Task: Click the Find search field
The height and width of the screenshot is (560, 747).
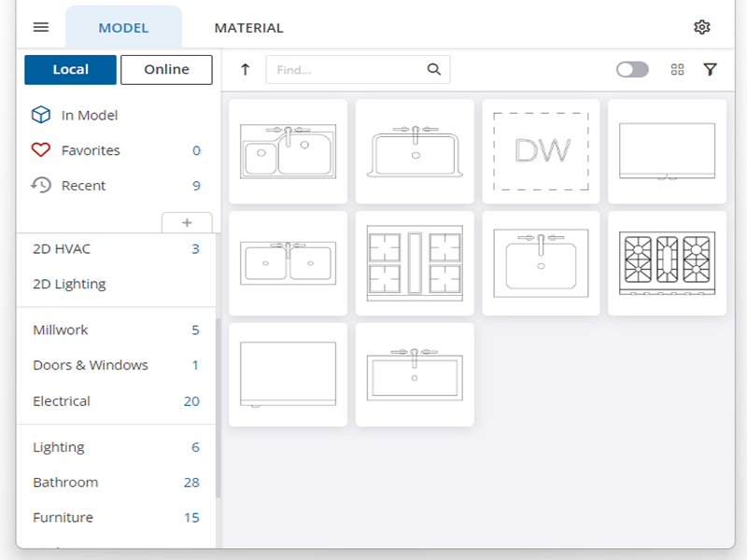Action: point(345,69)
